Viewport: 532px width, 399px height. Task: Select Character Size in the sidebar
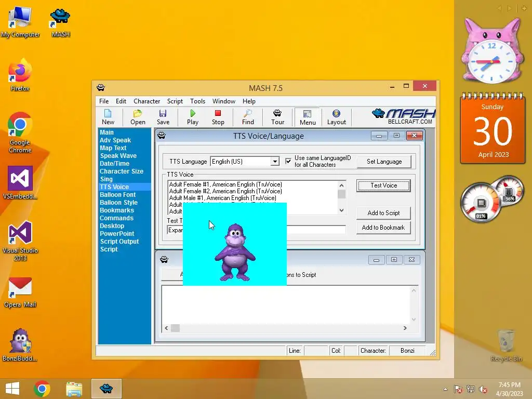tap(122, 171)
